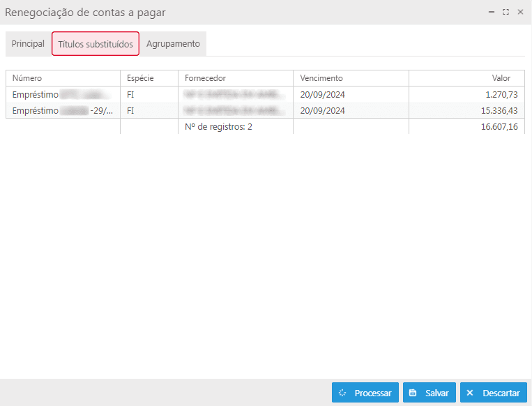Maximize the Renegociação dialog window
532x406 pixels.
click(506, 12)
